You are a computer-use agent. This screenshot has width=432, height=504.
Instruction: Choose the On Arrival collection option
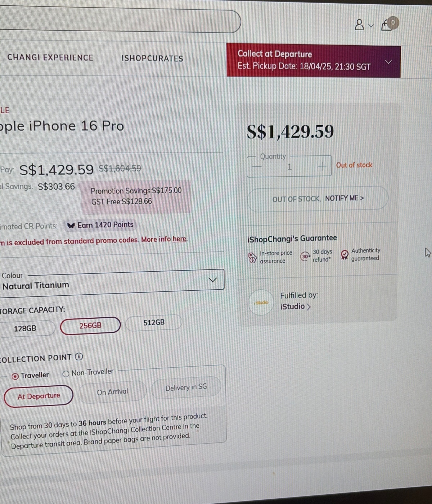112,392
